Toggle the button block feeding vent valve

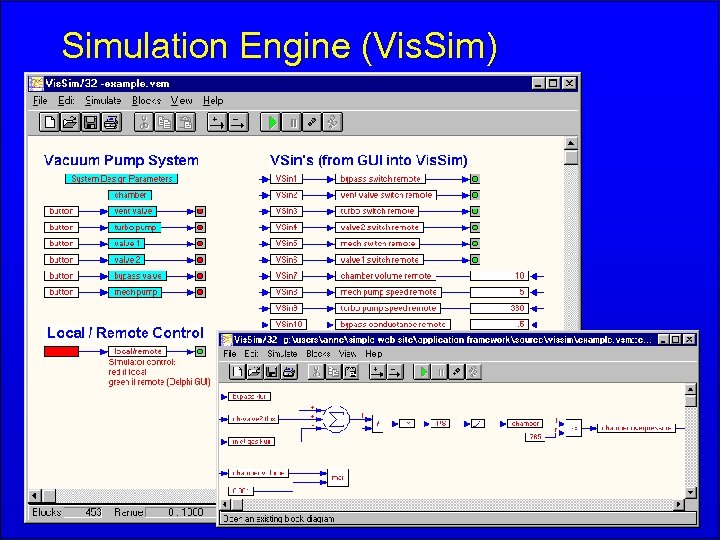point(61,211)
